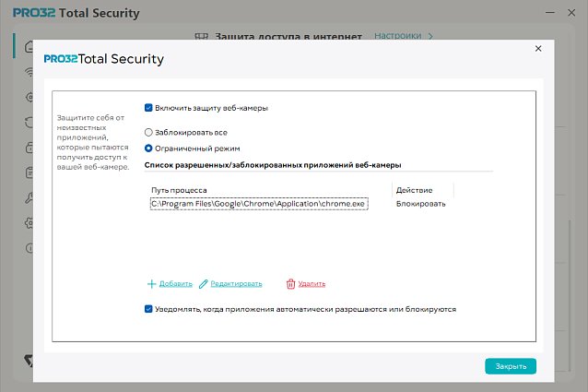Click the 'Блокировать' action cell

(x=421, y=204)
